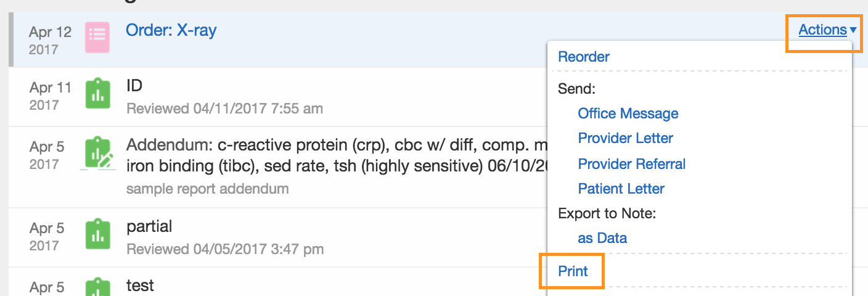Image resolution: width=868 pixels, height=296 pixels.
Task: Open the test report entry
Action: tap(140, 286)
